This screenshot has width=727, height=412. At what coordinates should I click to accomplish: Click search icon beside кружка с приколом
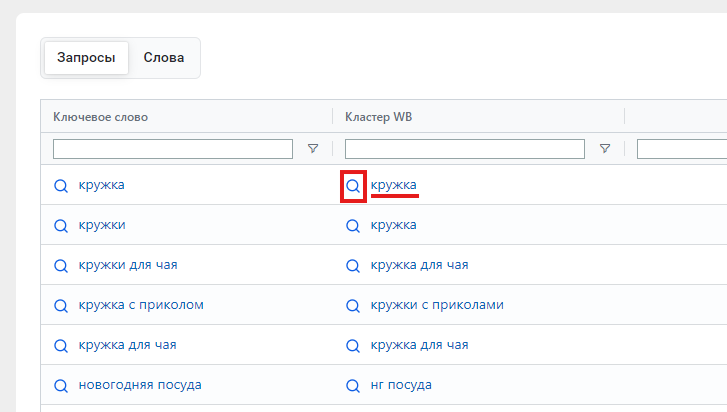tap(61, 305)
